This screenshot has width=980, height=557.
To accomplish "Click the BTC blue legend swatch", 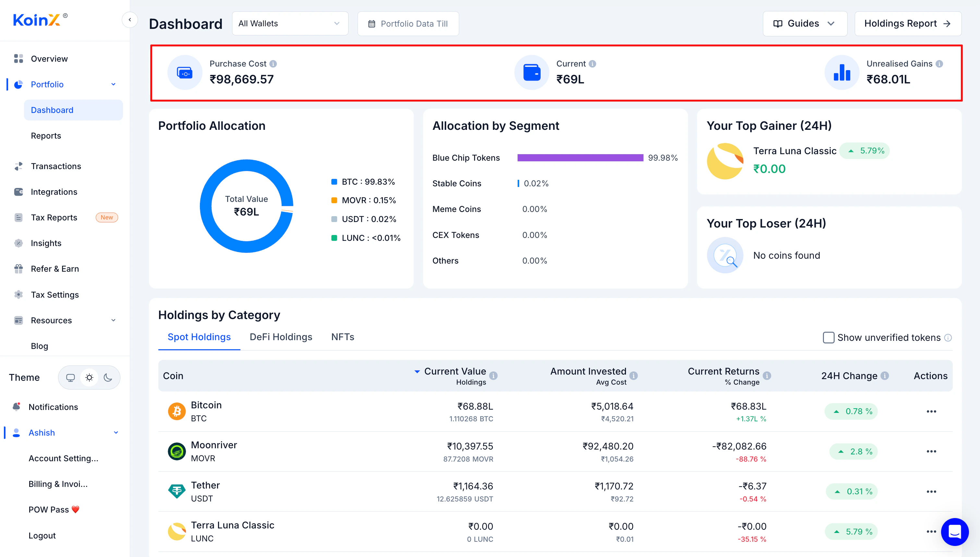I will click(x=334, y=182).
